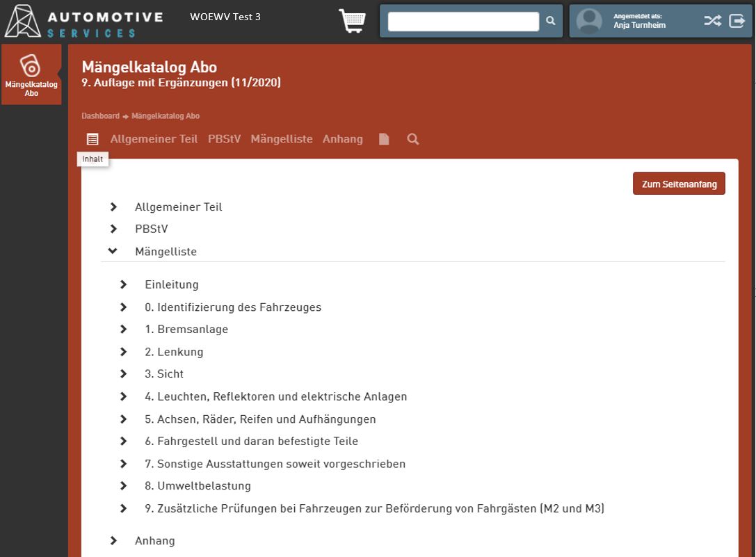Click the document page icon in toolbar
The height and width of the screenshot is (557, 756).
pos(384,139)
